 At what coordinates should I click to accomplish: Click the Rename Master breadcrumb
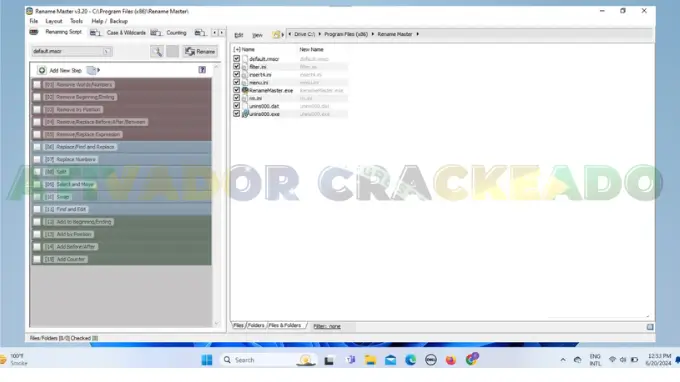tap(395, 34)
